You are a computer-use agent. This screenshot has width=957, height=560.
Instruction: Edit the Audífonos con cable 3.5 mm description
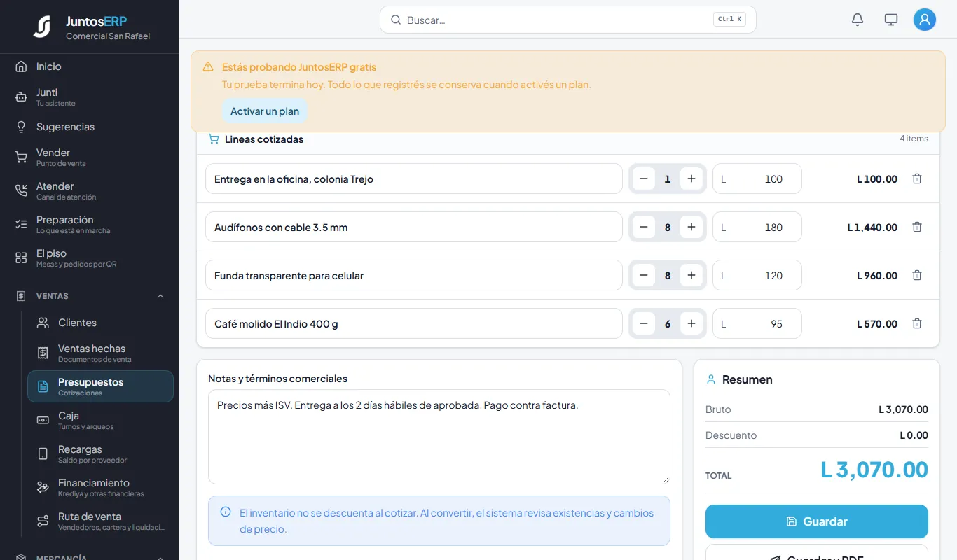[x=414, y=227]
